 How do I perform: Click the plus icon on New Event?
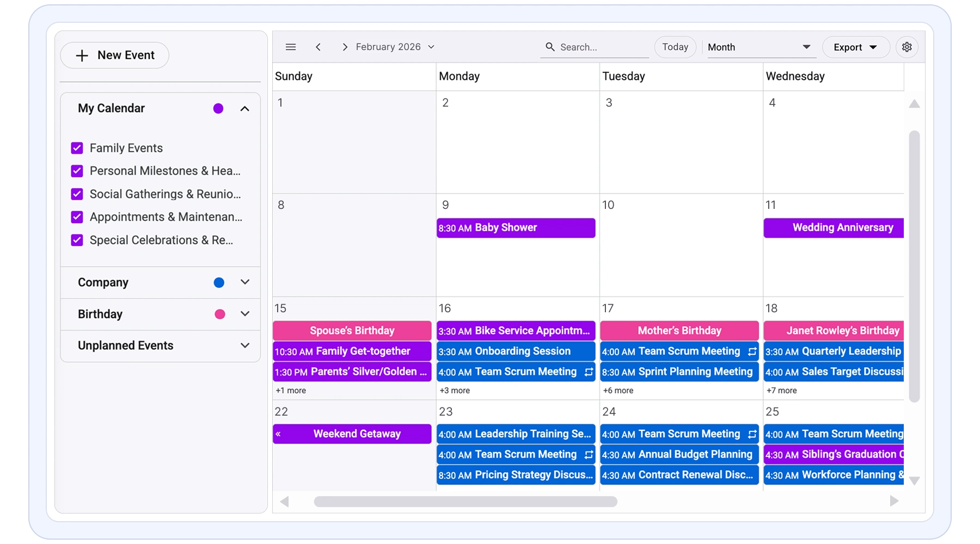coord(83,55)
